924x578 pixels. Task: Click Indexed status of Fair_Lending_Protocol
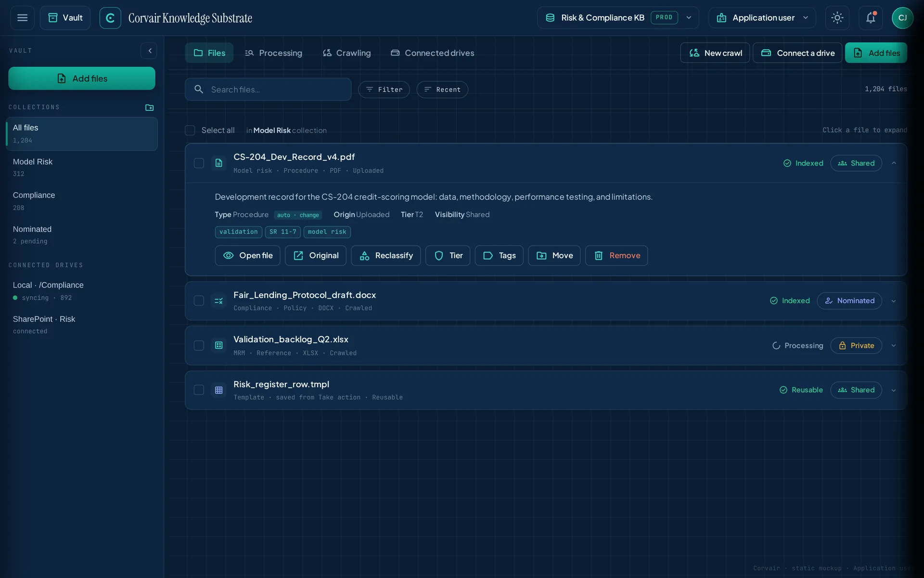click(x=790, y=301)
